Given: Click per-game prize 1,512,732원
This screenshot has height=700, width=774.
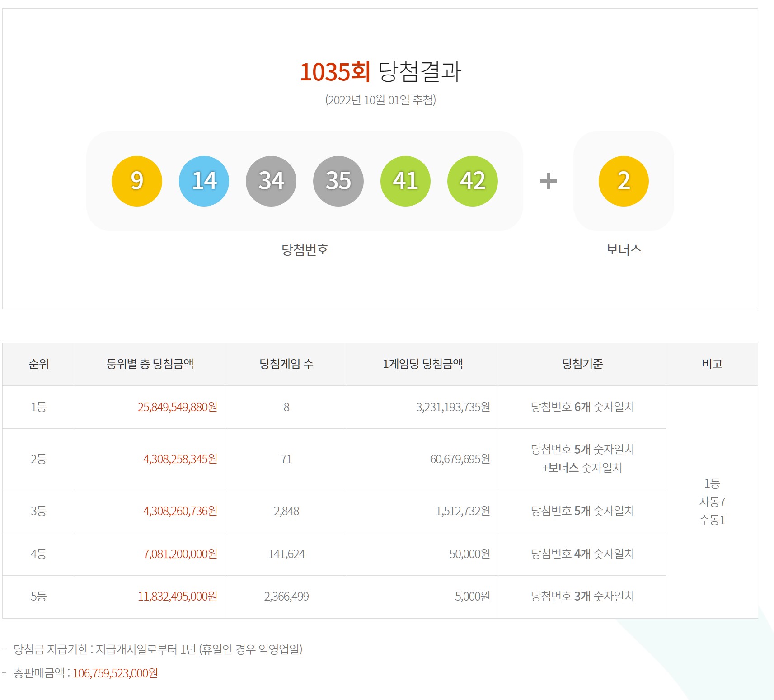Looking at the screenshot, I should click(x=463, y=511).
